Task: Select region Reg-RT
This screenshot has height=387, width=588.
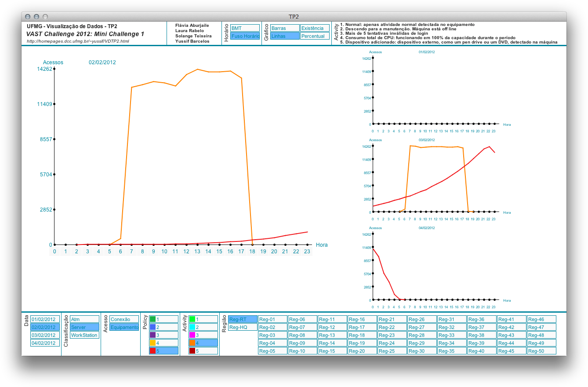Action: [243, 319]
